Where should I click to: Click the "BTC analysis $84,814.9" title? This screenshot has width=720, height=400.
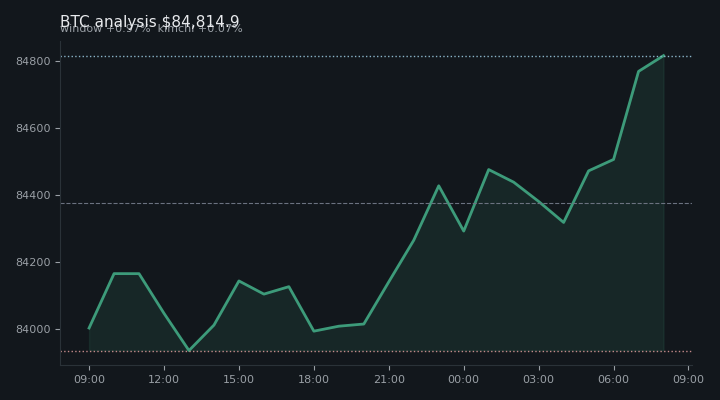tap(150, 21)
